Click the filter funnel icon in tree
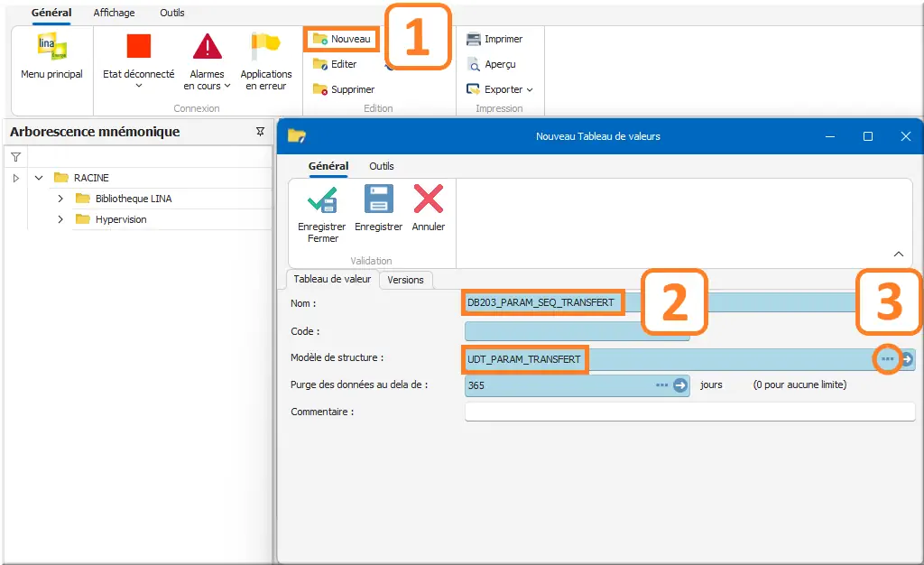The height and width of the screenshot is (565, 924). (x=16, y=157)
